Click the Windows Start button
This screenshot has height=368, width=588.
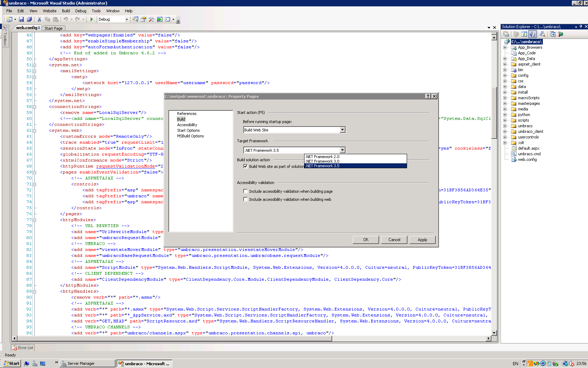tap(12, 363)
